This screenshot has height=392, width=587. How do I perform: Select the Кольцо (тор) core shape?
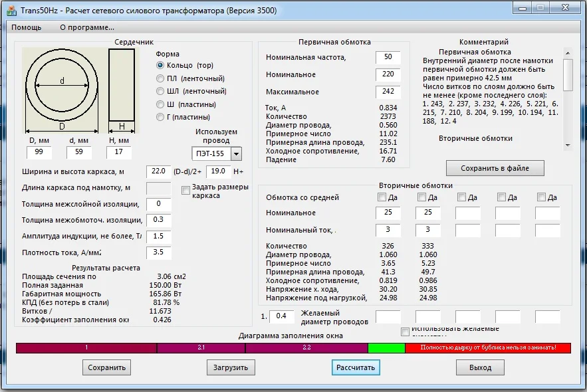coord(160,65)
